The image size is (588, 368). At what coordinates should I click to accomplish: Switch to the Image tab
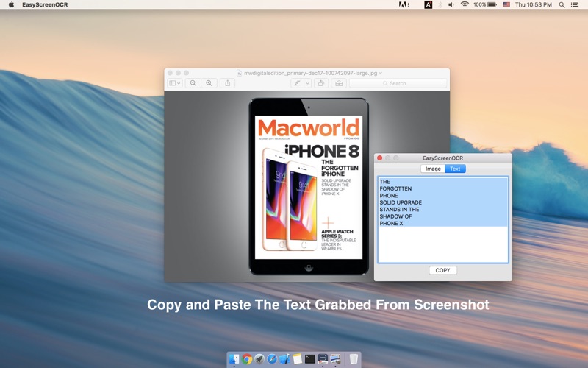click(x=433, y=169)
